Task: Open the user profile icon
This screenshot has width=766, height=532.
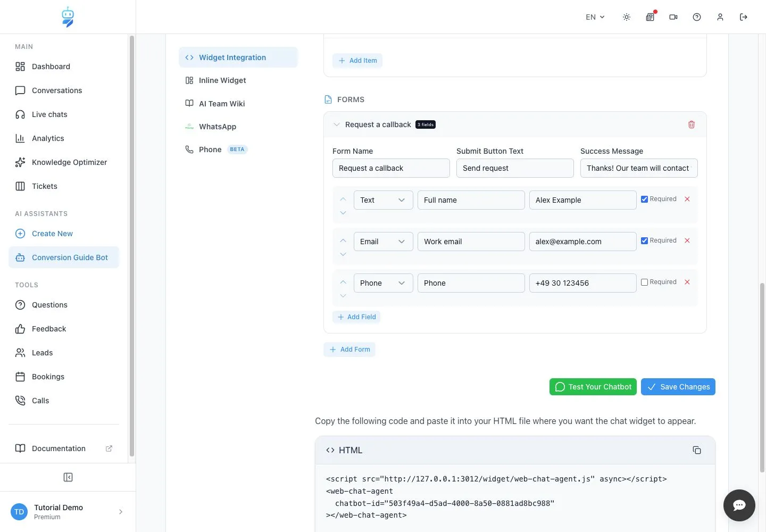Action: point(720,17)
